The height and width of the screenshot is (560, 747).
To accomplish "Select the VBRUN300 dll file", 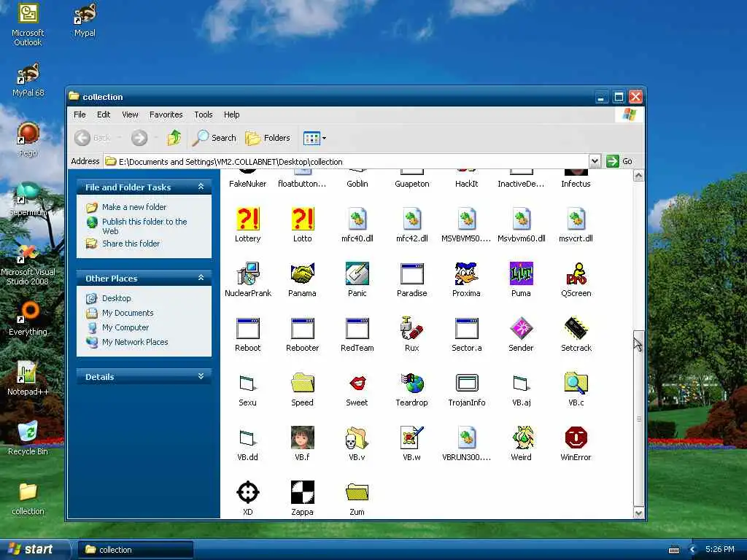I will point(466,437).
